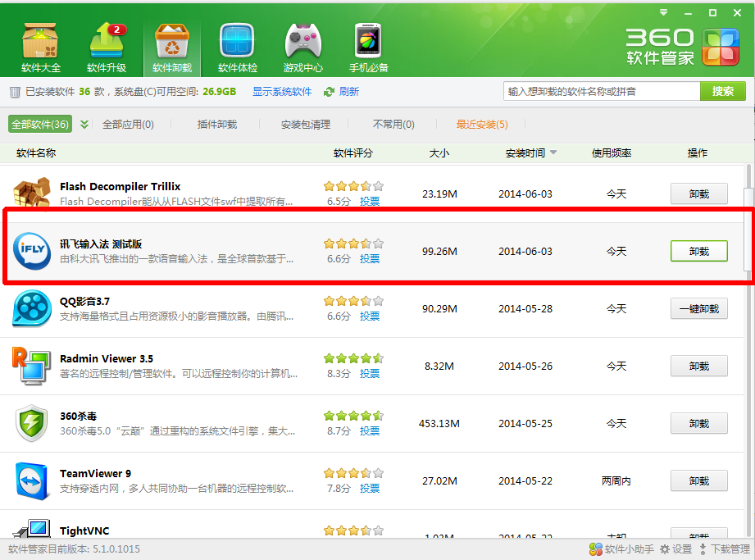Click the 26.9GB free space value

(220, 92)
